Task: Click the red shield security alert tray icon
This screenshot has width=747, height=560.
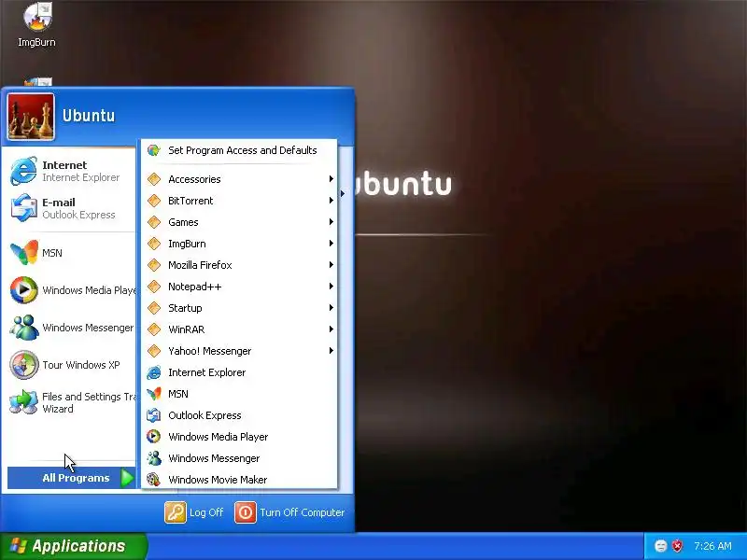Action: pyautogui.click(x=677, y=546)
